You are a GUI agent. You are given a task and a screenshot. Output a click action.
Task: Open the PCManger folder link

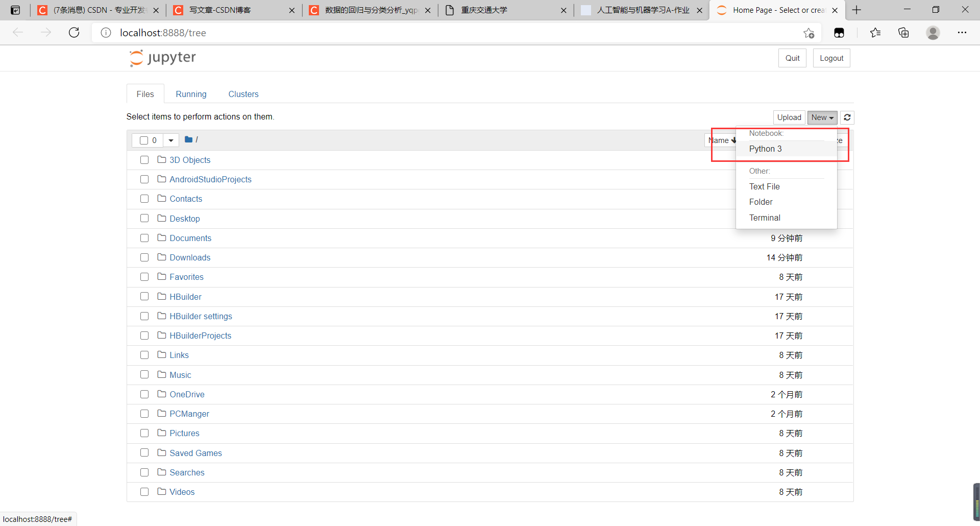pyautogui.click(x=189, y=414)
